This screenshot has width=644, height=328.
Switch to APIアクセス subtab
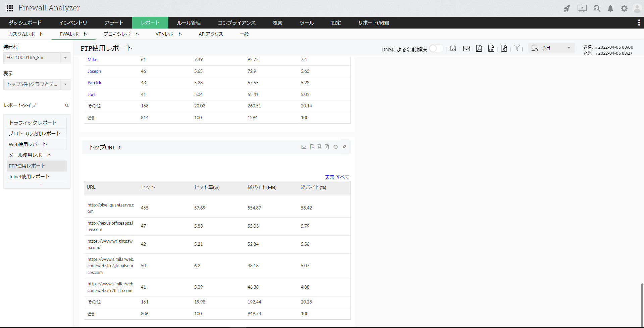(x=211, y=34)
